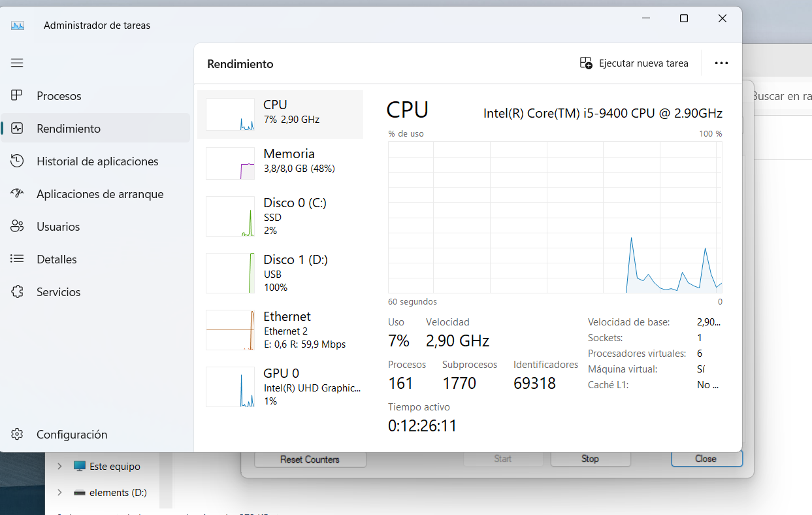Open Historial de aplicaciones icon
Screen dimensions: 812x515
click(17, 161)
